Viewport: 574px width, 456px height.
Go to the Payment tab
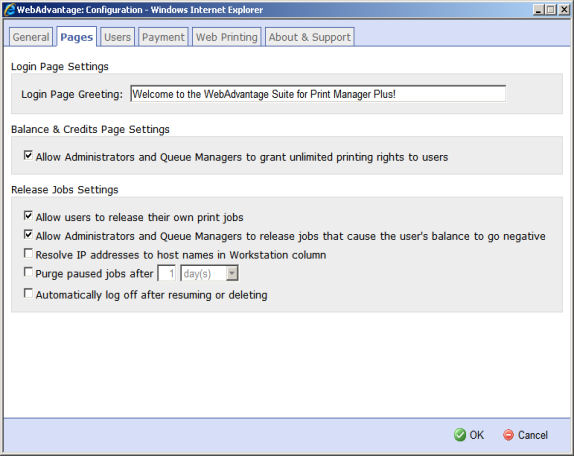coord(163,37)
